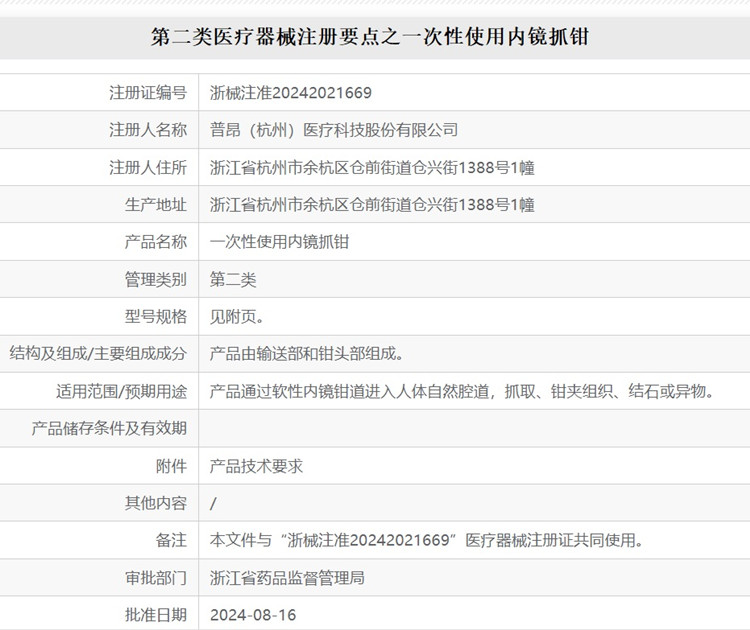
Task: Click the text 产品由输送部和钳头部组成。
Action: (x=307, y=354)
